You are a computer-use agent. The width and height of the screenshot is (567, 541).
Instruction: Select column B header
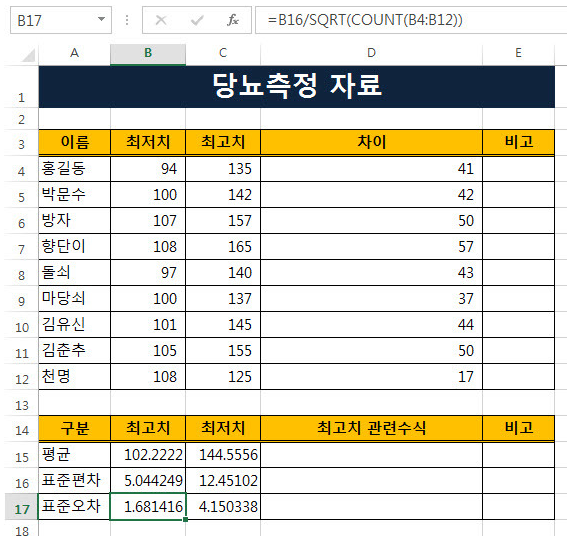click(x=148, y=54)
